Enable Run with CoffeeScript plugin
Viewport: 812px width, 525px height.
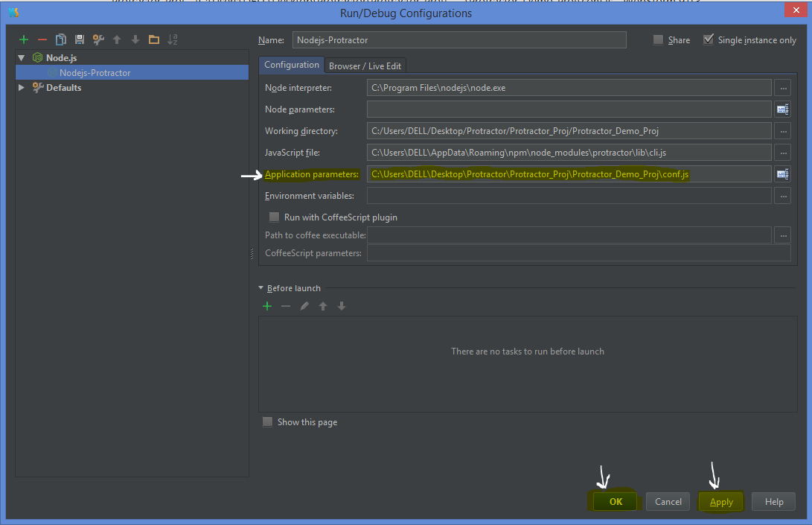point(273,217)
